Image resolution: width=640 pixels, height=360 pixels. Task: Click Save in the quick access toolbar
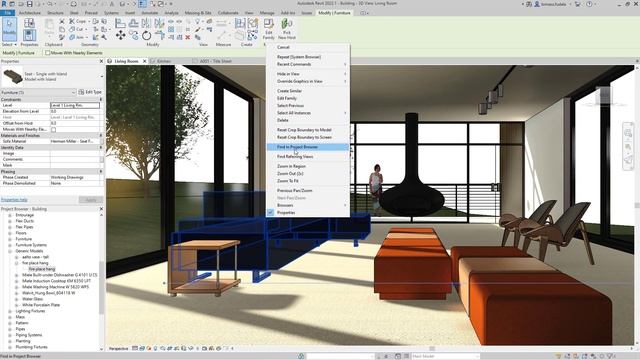[29, 4]
